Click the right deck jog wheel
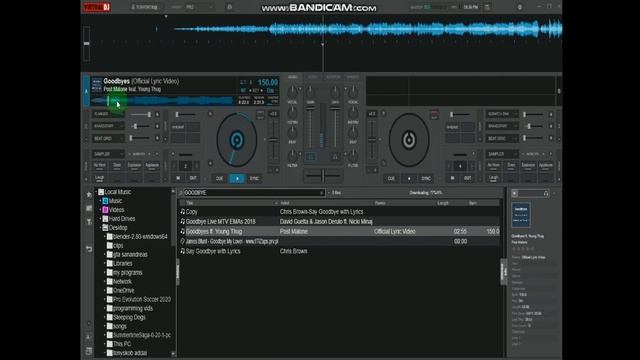Viewport: 640px width, 360px height. pos(409,140)
